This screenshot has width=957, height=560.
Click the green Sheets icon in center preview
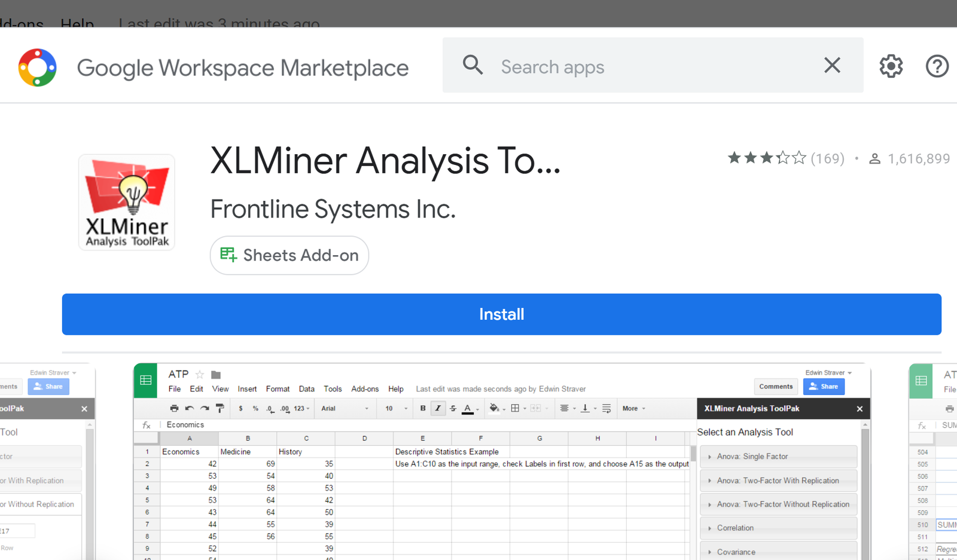click(x=145, y=380)
